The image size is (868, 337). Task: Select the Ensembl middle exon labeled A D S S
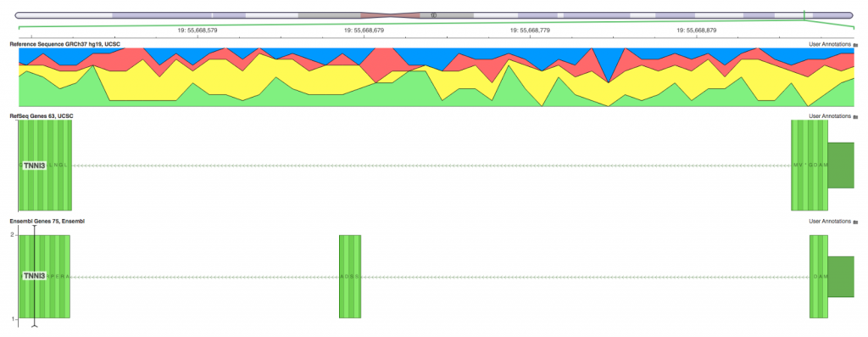tap(350, 277)
